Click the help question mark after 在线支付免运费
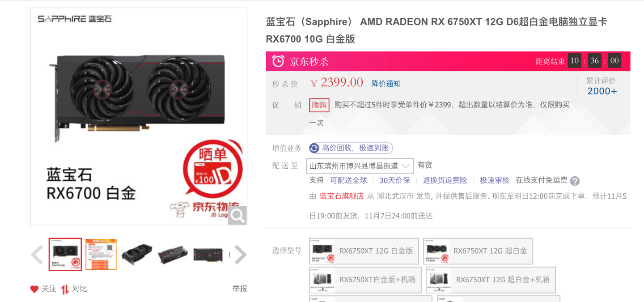This screenshot has width=644, height=302. 575,181
